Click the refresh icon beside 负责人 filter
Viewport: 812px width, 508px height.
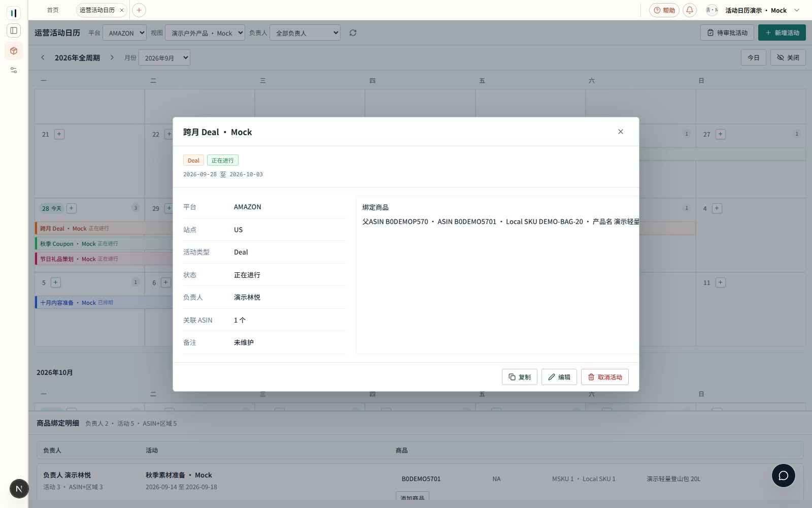tap(353, 33)
